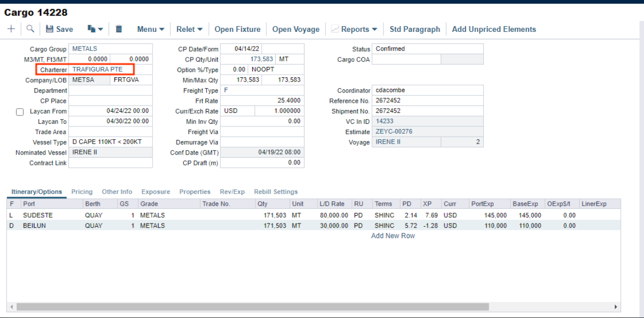Click the Charterer field showing TRAFIGURA PTE
The height and width of the screenshot is (318, 644).
point(102,69)
